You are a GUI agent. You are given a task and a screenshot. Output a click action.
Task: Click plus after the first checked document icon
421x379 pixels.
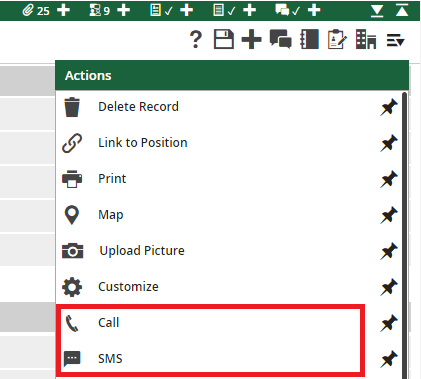[187, 10]
